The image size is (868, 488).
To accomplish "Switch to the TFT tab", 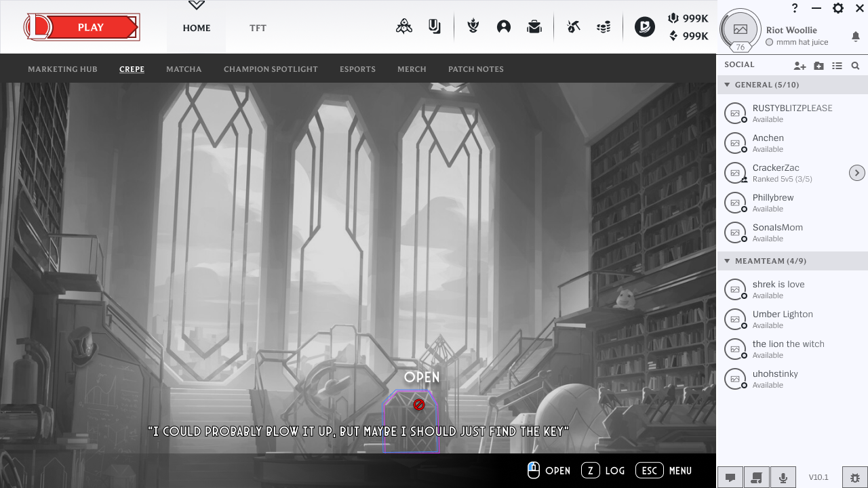I will pos(258,28).
